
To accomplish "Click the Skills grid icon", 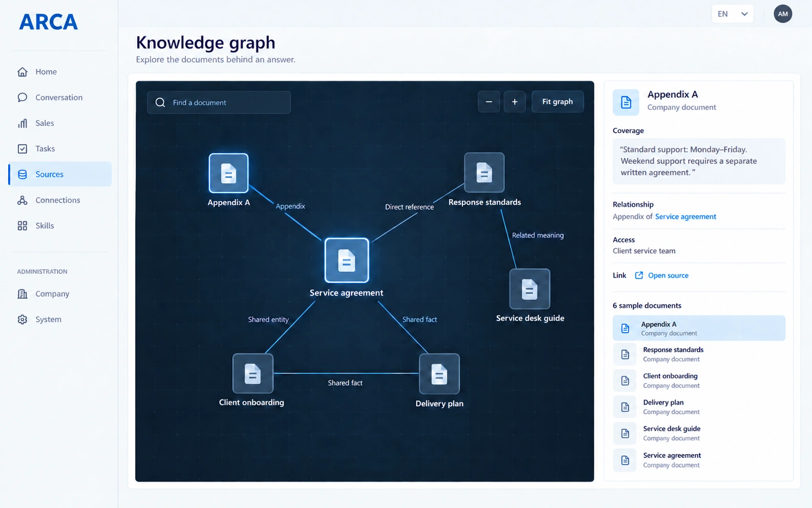I will click(23, 226).
